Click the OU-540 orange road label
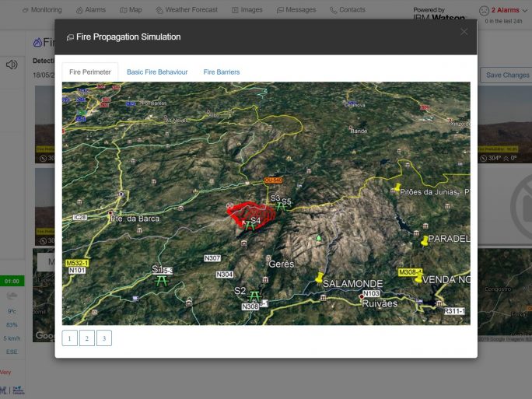The width and height of the screenshot is (532, 399). (273, 180)
